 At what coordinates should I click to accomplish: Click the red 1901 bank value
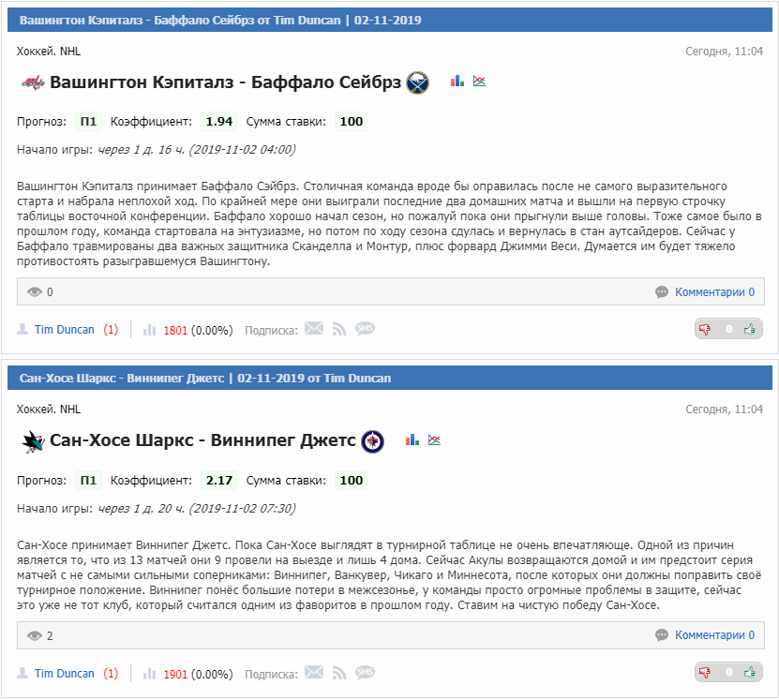click(175, 675)
